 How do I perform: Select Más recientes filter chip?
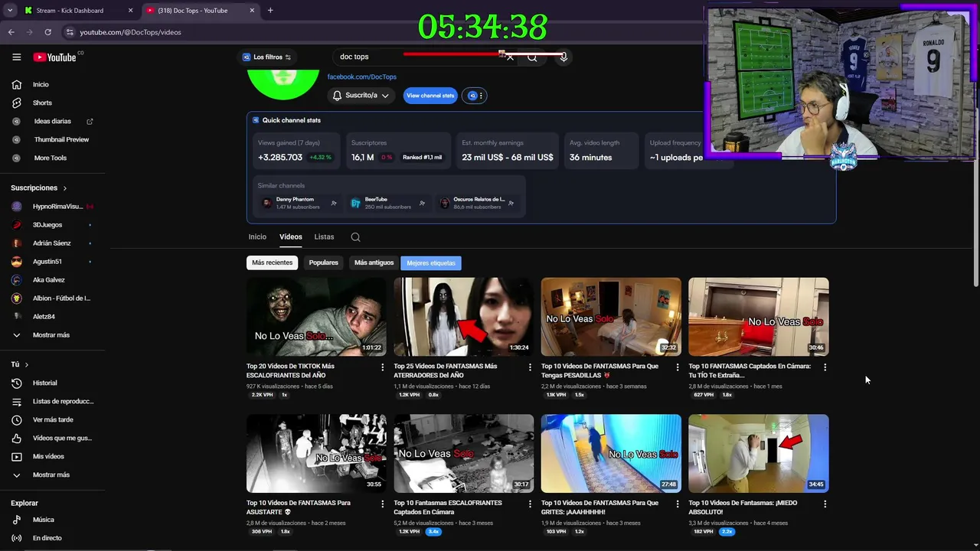(272, 262)
